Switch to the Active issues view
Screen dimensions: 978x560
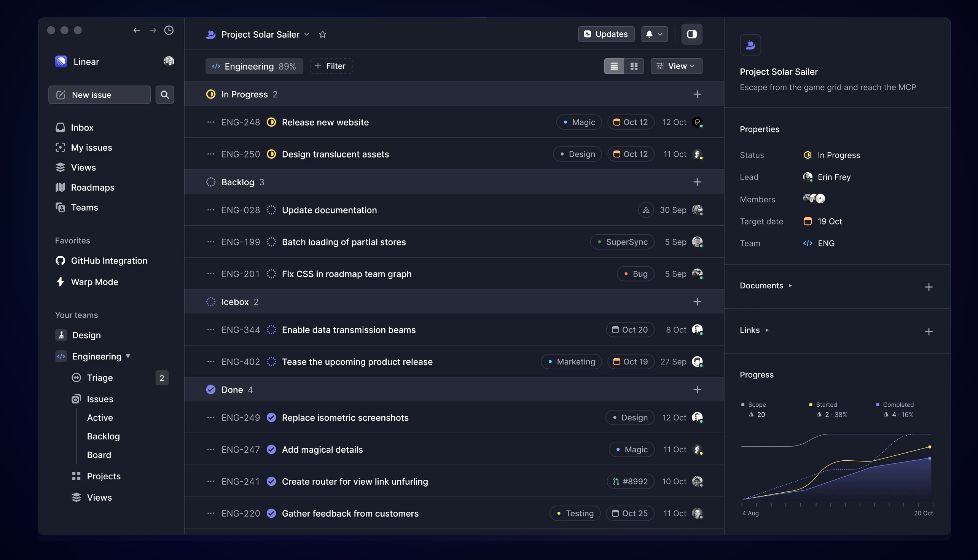point(100,417)
